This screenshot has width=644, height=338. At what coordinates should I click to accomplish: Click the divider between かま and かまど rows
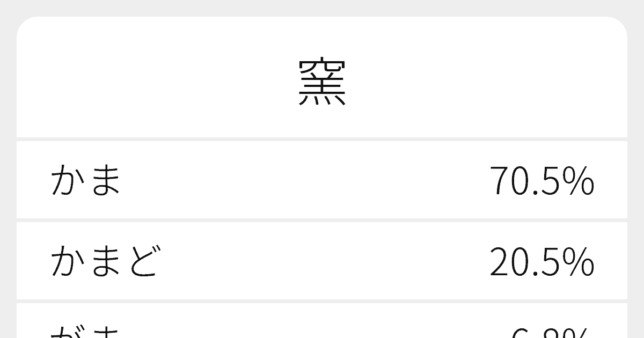point(322,221)
